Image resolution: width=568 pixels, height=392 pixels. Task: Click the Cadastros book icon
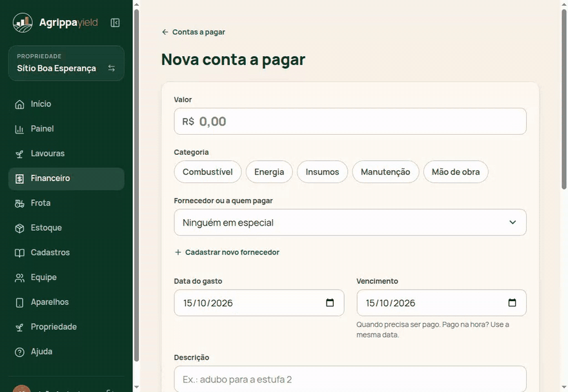(19, 253)
